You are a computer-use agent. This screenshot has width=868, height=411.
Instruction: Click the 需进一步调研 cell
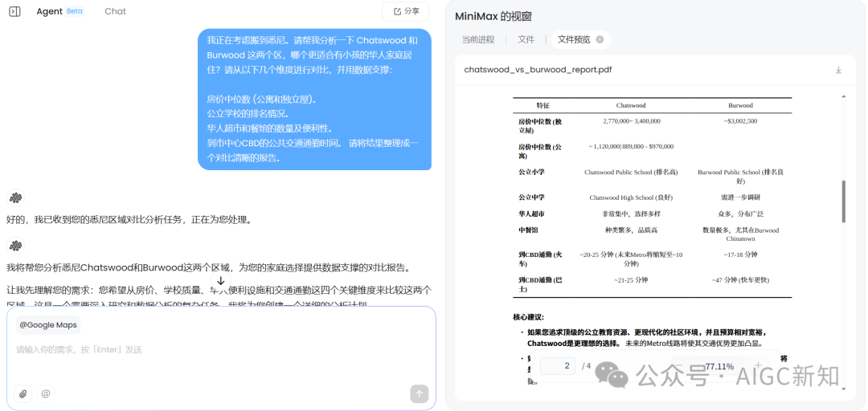[x=740, y=197]
